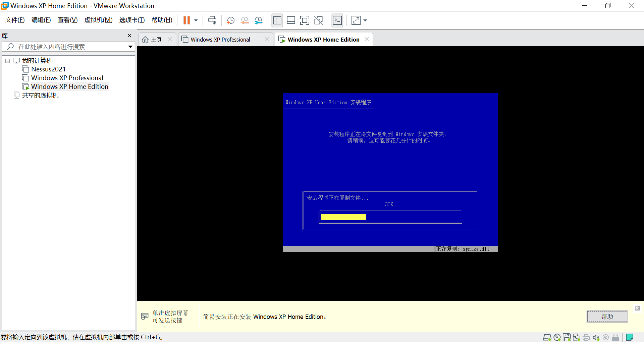644x342 pixels.
Task: Click the 帮助 button in the install bar
Action: (607, 317)
